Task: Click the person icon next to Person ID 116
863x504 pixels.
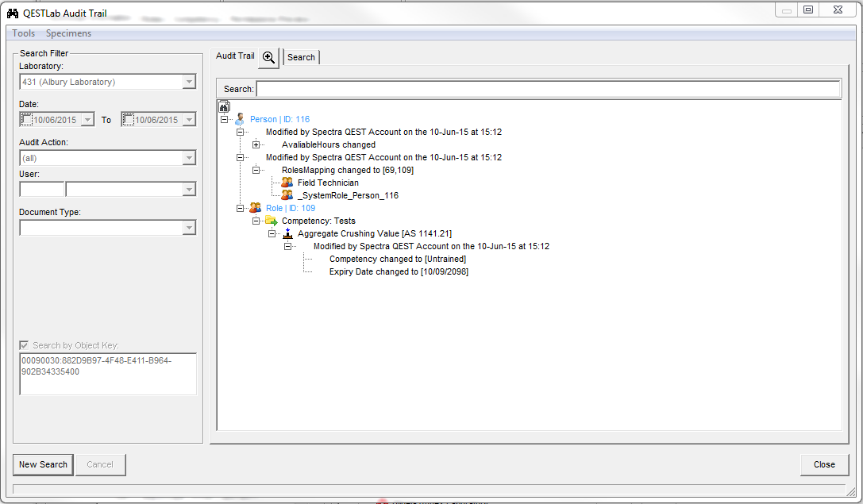Action: point(240,119)
